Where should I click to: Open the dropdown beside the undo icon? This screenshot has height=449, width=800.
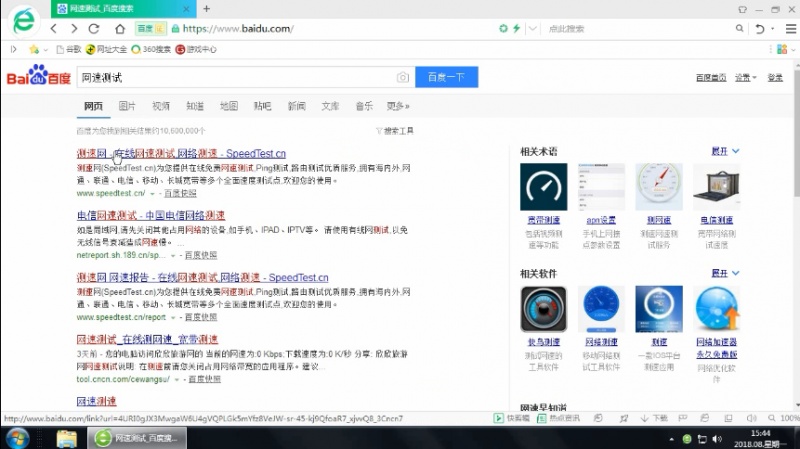pyautogui.click(x=772, y=29)
